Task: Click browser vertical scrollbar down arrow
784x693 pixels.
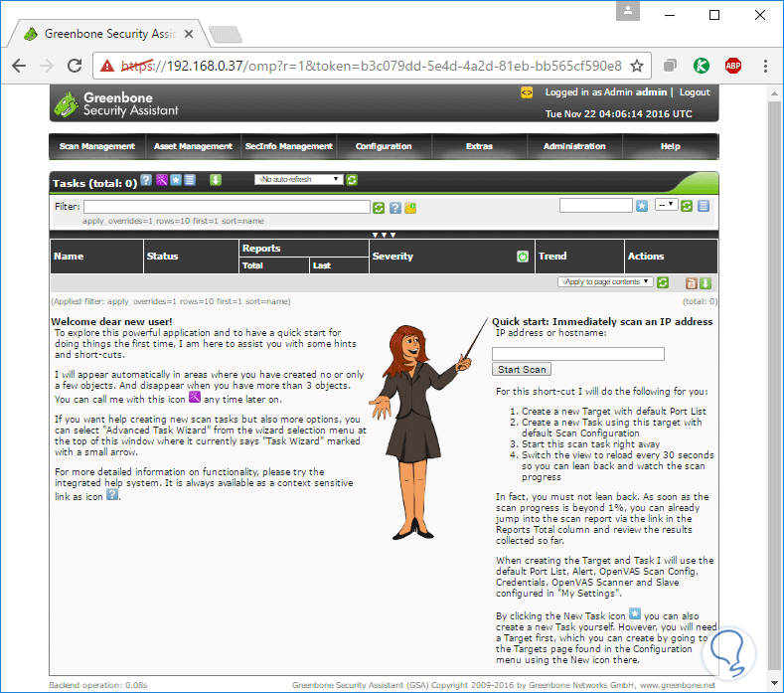Action: (774, 682)
